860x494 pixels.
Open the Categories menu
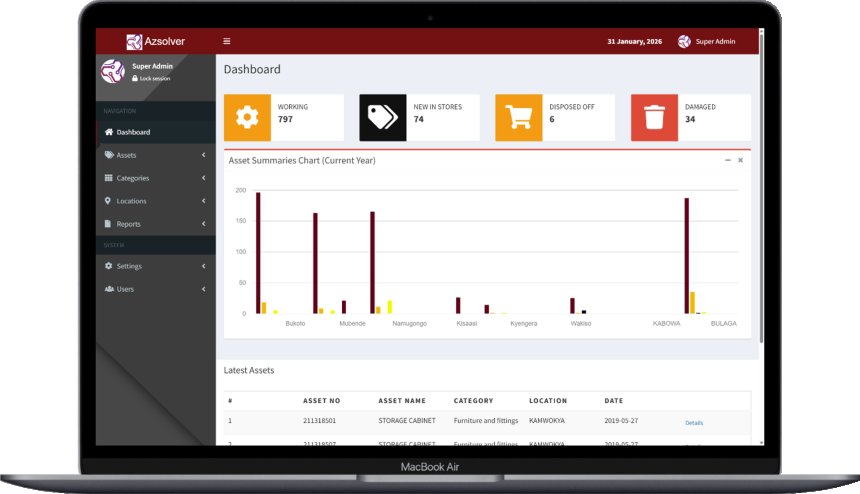click(x=156, y=178)
